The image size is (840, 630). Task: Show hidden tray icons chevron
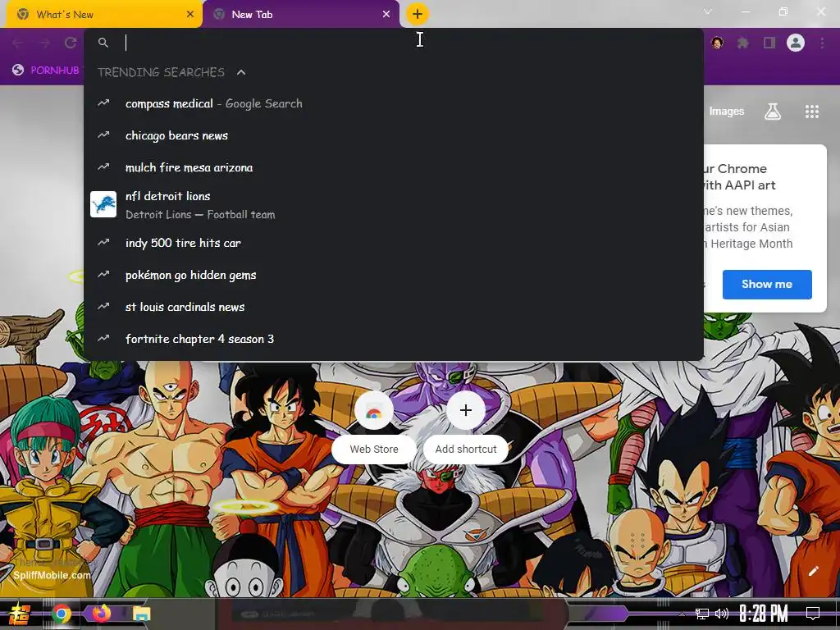(682, 614)
